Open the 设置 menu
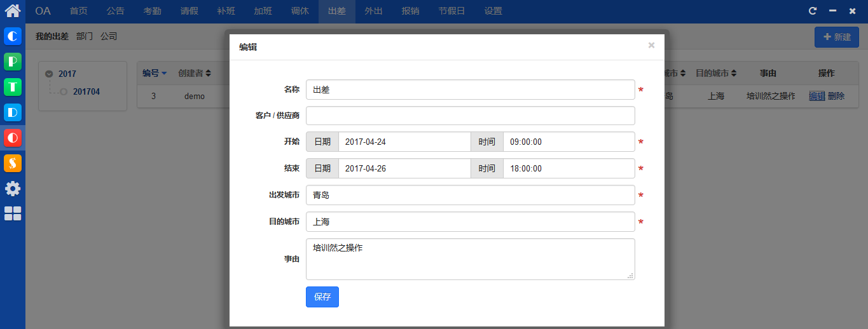This screenshot has height=329, width=868. (493, 11)
